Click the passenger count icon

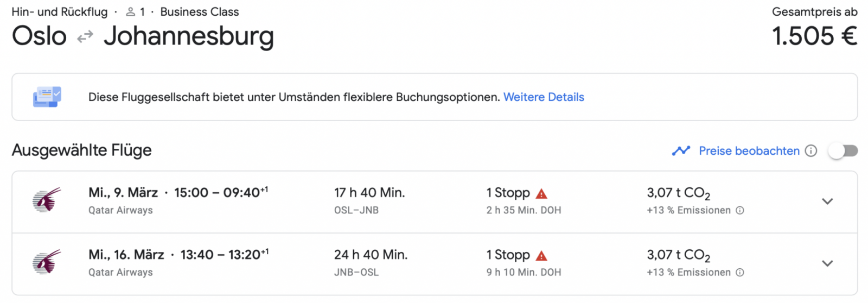[x=130, y=12]
